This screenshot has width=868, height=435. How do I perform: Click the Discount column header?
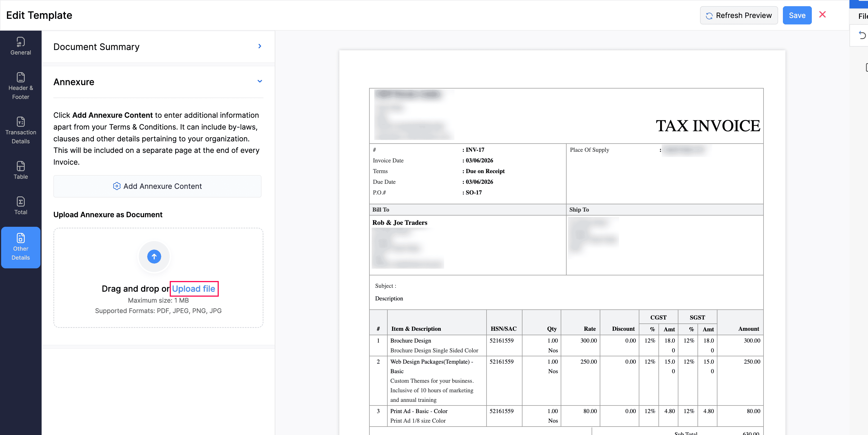(623, 329)
